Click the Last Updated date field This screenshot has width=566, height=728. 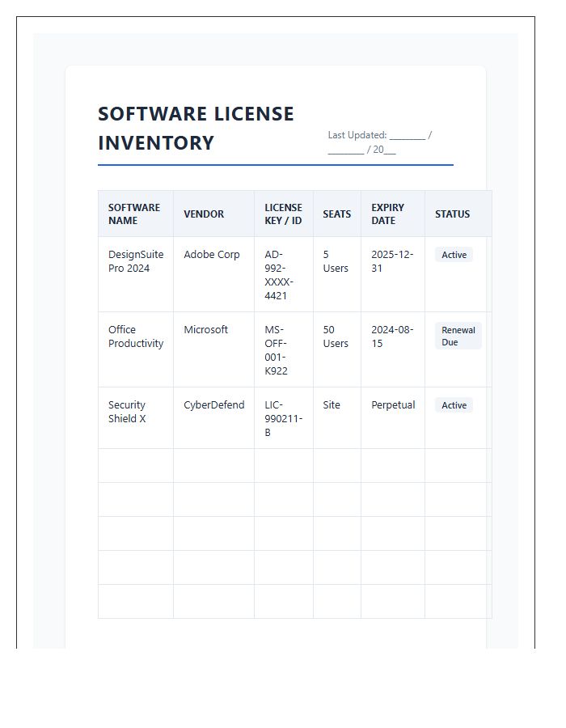click(x=380, y=142)
